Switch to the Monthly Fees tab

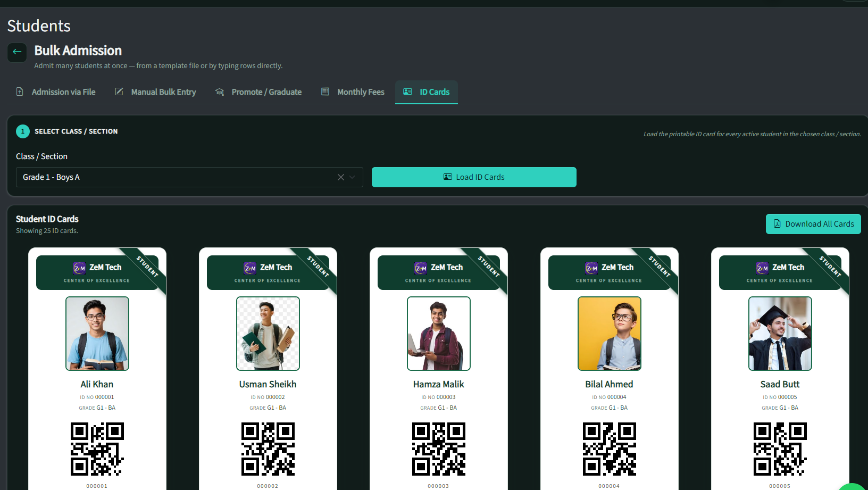353,92
